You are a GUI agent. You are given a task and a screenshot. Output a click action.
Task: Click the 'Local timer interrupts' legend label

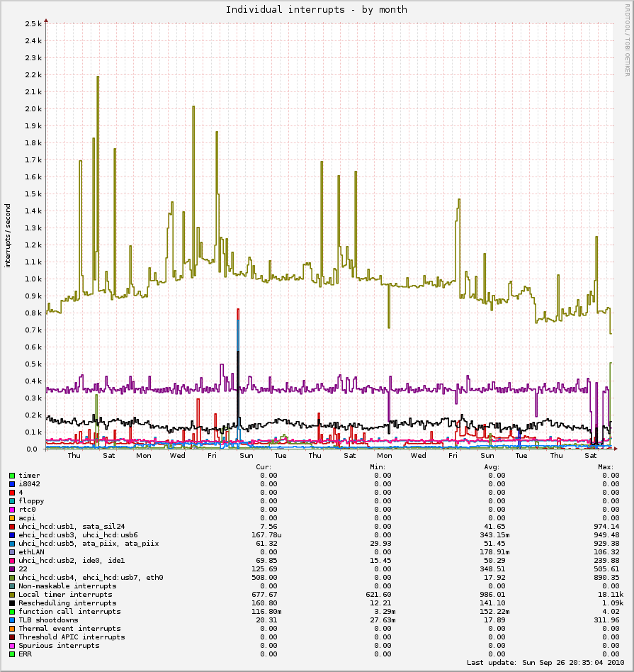click(65, 595)
